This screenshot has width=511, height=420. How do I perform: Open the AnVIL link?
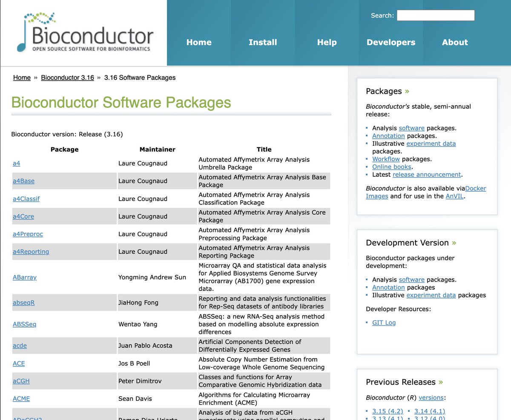click(455, 196)
